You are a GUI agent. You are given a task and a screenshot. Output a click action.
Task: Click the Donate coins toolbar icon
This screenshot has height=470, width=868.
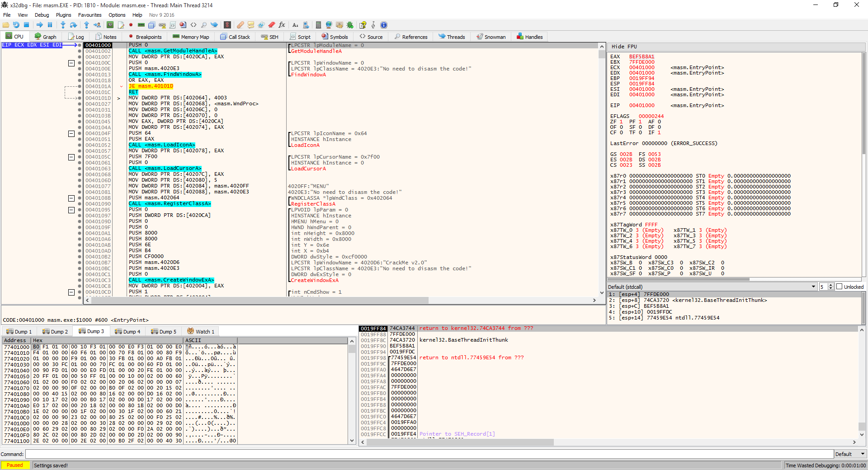[x=339, y=25]
